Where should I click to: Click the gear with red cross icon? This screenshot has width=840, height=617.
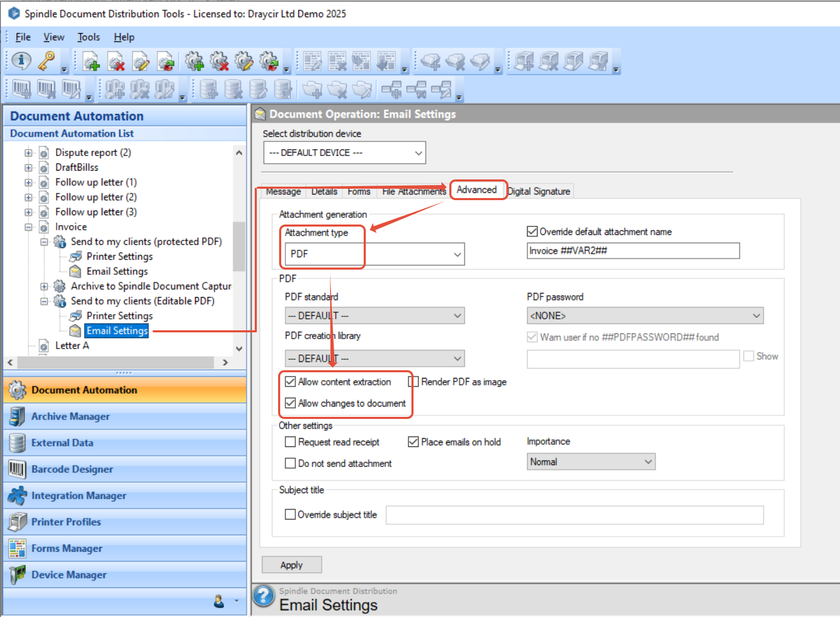coord(219,61)
